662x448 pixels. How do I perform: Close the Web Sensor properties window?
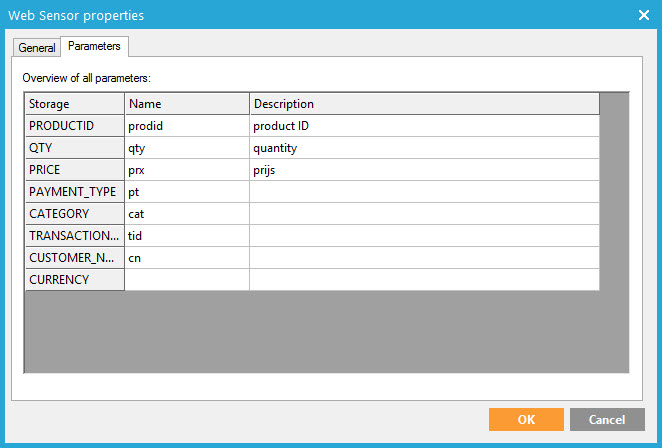click(x=644, y=15)
